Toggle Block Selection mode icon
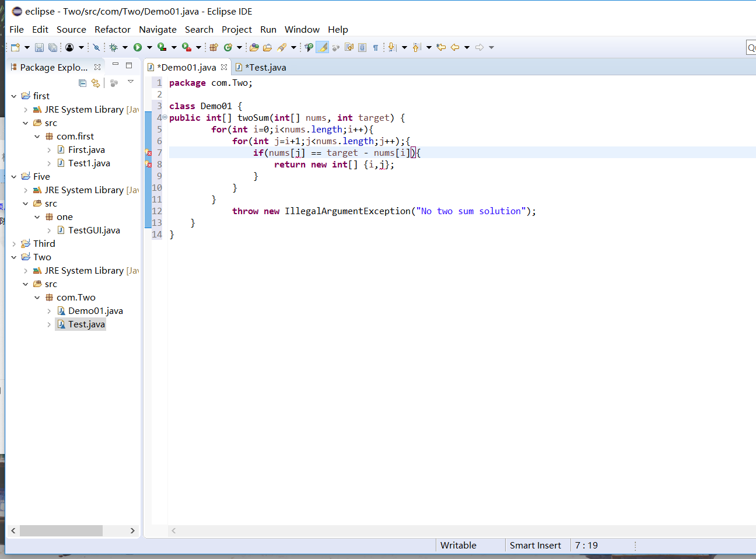The height and width of the screenshot is (559, 756). click(x=362, y=47)
